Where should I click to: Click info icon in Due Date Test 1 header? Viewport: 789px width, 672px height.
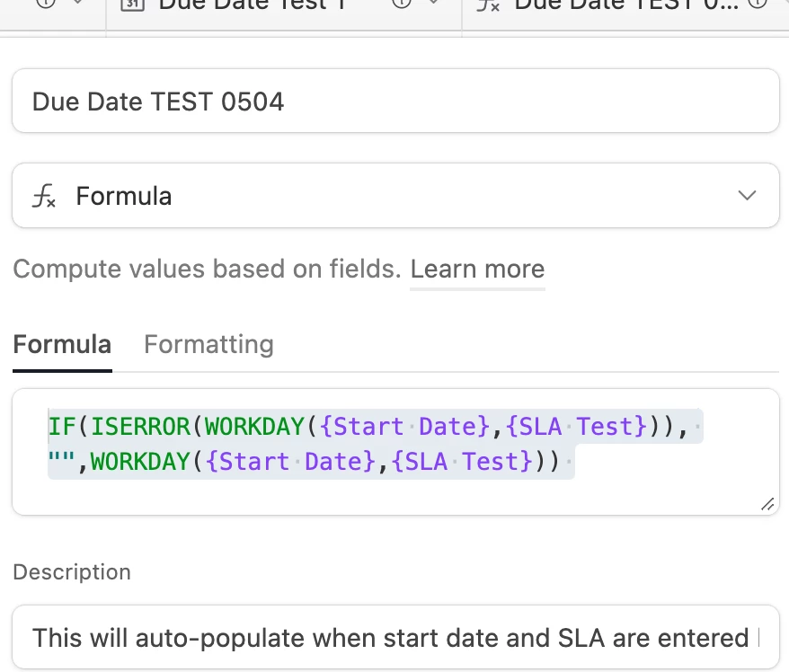pyautogui.click(x=402, y=4)
